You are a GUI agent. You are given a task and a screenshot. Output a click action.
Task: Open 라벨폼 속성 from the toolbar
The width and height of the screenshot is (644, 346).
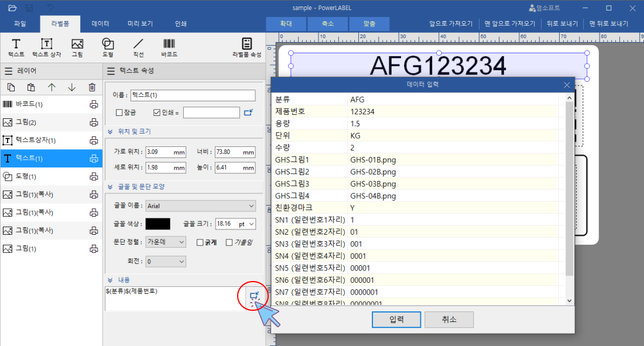point(247,47)
